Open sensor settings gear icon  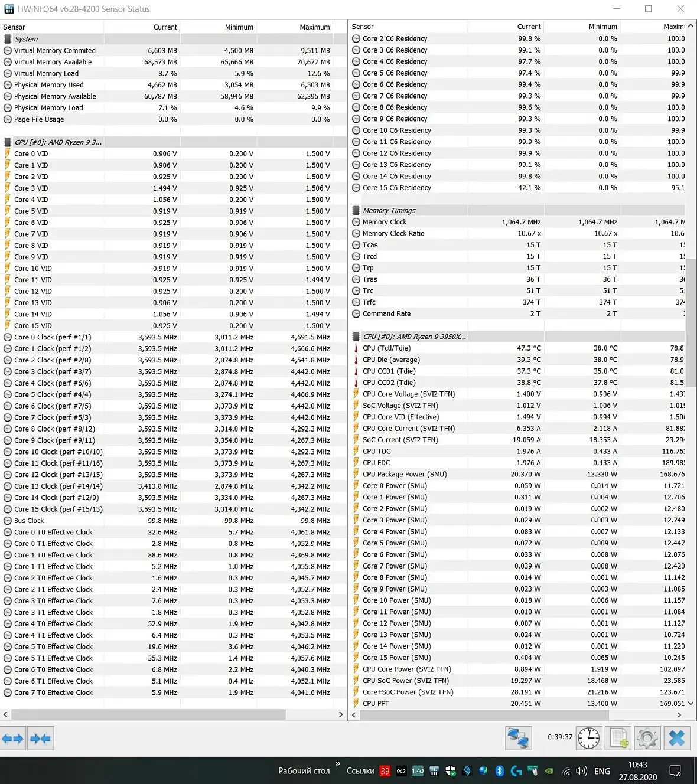coord(647,738)
